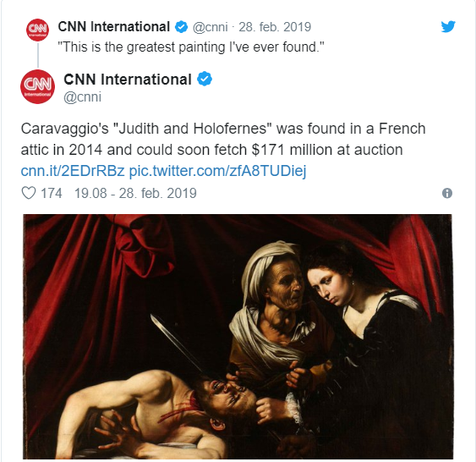This screenshot has height=462, width=476.
Task: Visit the @cnni handle under the large name
Action: coord(82,97)
